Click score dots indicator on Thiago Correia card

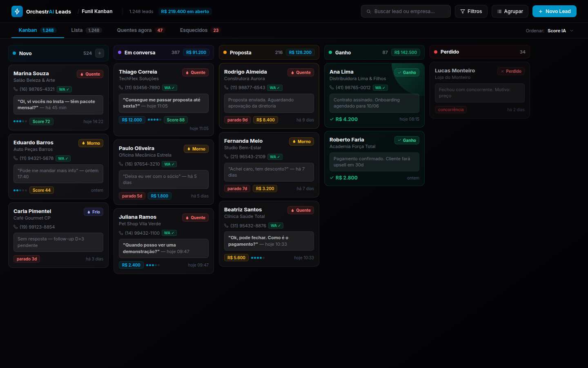(x=154, y=120)
